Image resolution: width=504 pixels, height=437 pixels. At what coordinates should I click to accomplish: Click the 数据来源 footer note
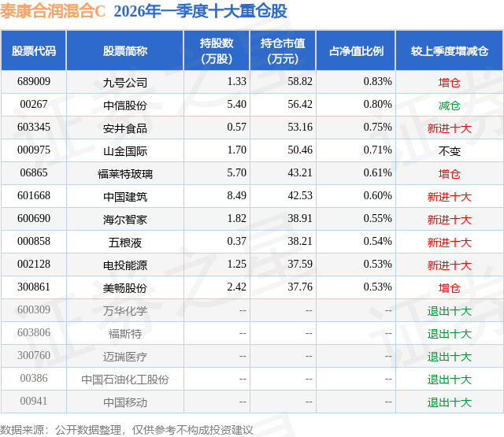pyautogui.click(x=127, y=430)
